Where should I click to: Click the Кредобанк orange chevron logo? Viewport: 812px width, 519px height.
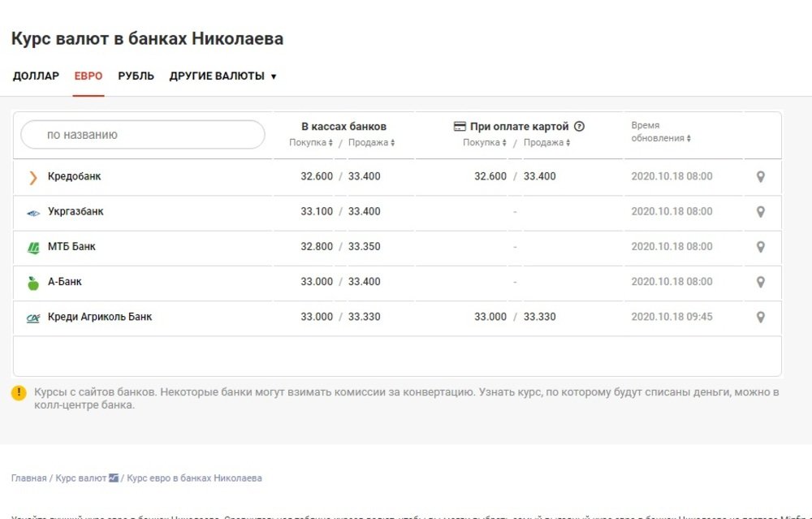(33, 178)
